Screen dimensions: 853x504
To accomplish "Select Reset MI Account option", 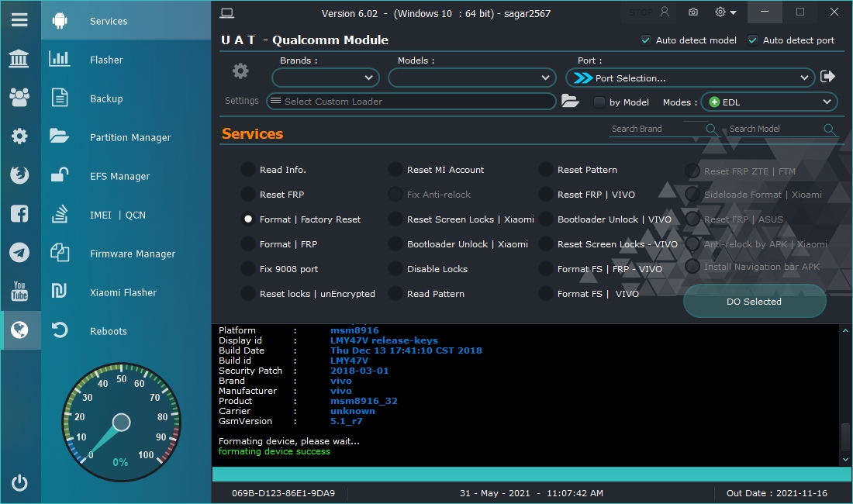I will coord(395,170).
